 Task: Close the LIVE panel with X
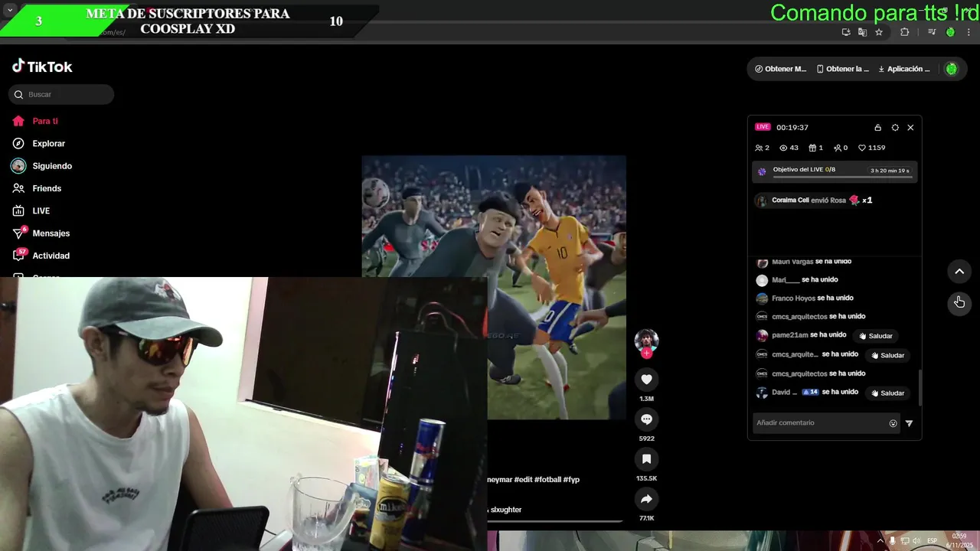tap(910, 128)
